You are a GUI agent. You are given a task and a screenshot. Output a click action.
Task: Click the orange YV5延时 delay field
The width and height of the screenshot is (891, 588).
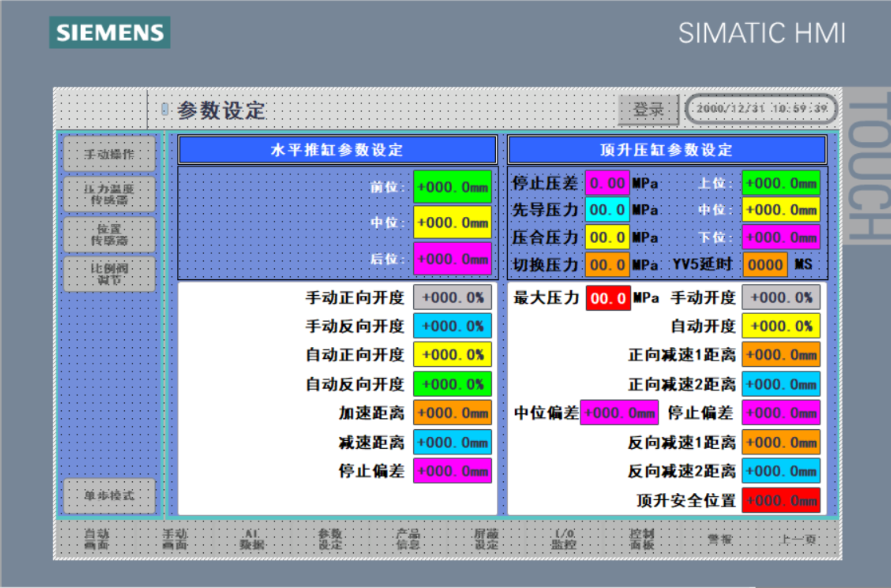tap(765, 265)
